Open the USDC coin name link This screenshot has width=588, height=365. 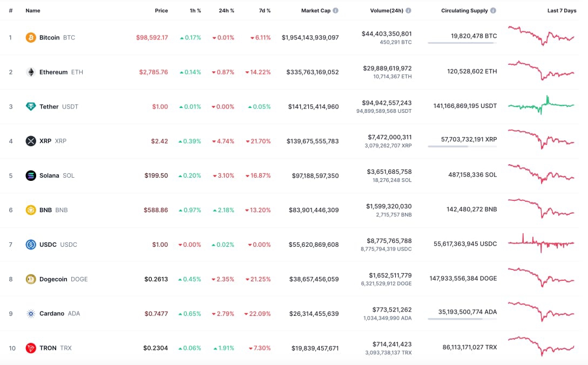pos(49,245)
